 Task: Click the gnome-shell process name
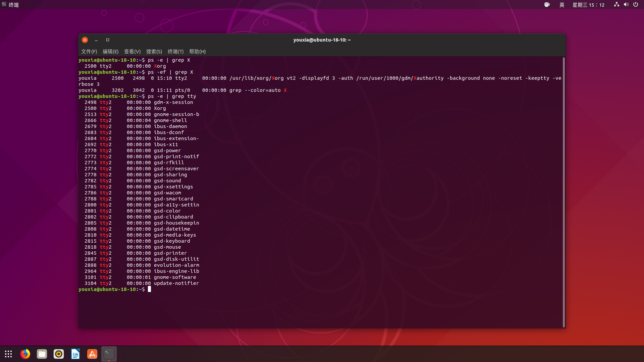point(170,120)
